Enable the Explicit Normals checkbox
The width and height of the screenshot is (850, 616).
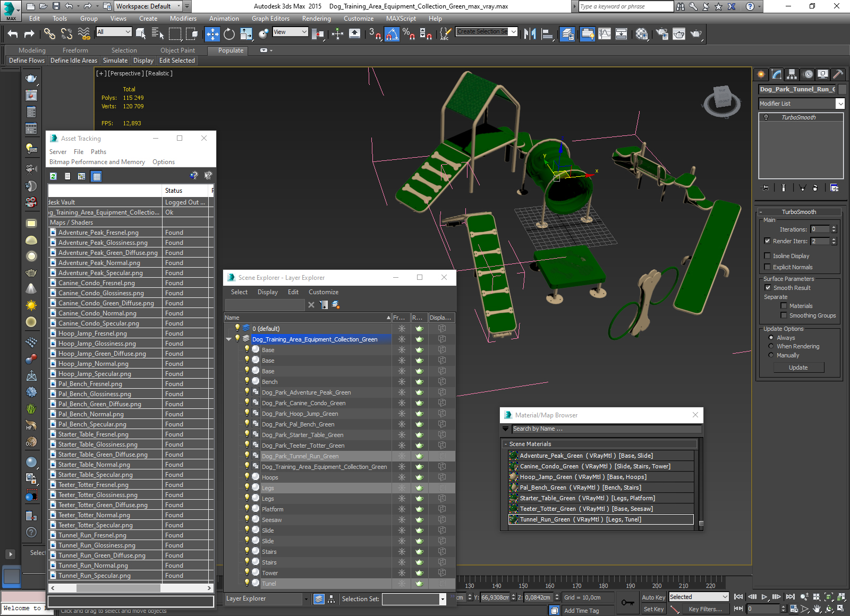(767, 267)
